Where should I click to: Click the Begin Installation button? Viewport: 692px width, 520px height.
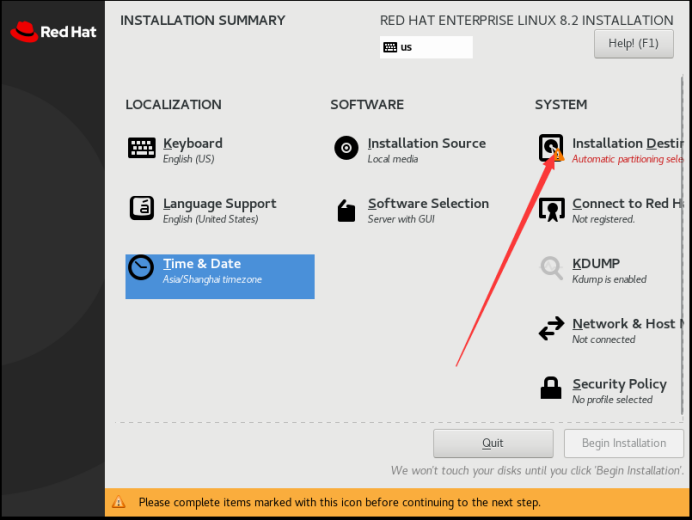pos(624,443)
